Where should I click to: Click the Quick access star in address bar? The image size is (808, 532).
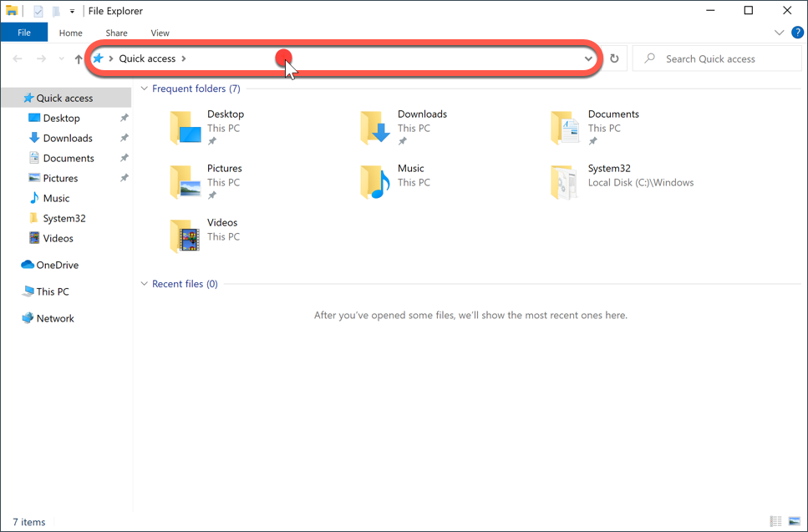[x=98, y=58]
